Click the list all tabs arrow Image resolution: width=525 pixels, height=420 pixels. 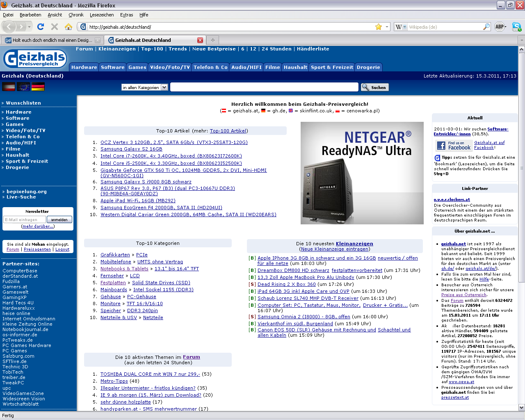pyautogui.click(x=521, y=40)
